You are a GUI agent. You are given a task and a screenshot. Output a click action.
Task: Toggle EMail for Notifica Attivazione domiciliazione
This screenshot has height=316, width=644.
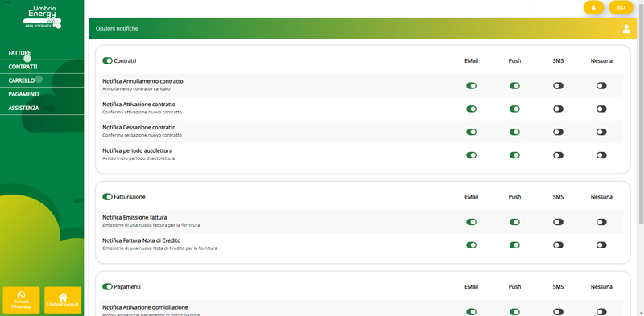coord(471,312)
